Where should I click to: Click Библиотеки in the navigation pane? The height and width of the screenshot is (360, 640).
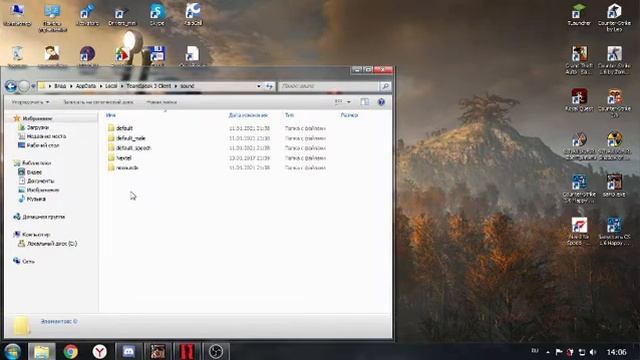click(36, 163)
